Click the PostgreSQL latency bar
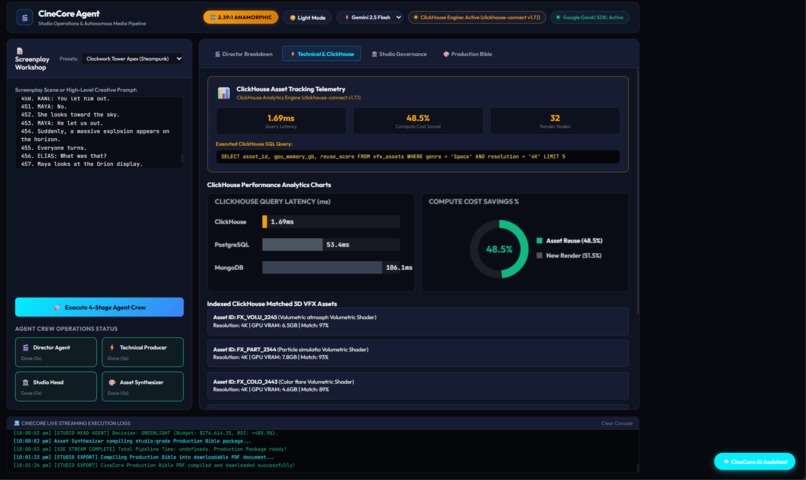 [x=292, y=245]
